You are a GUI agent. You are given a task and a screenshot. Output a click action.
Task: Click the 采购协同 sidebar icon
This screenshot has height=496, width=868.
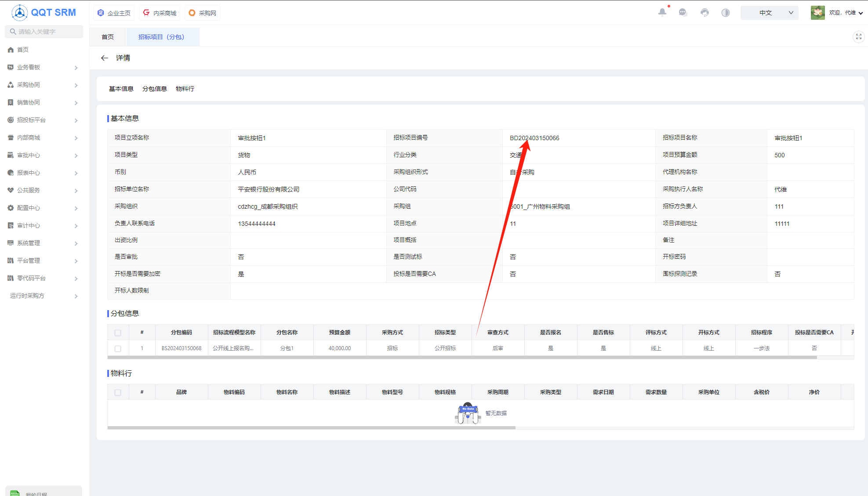[11, 85]
